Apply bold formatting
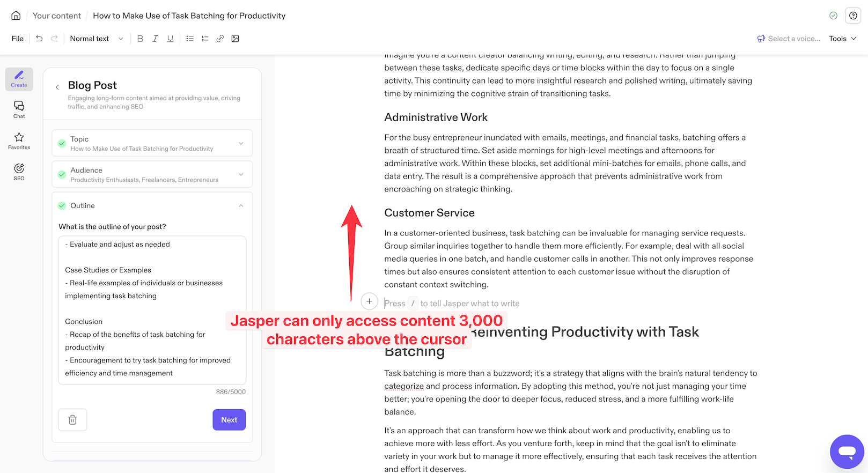Screen dimensions: 868x473 point(140,39)
